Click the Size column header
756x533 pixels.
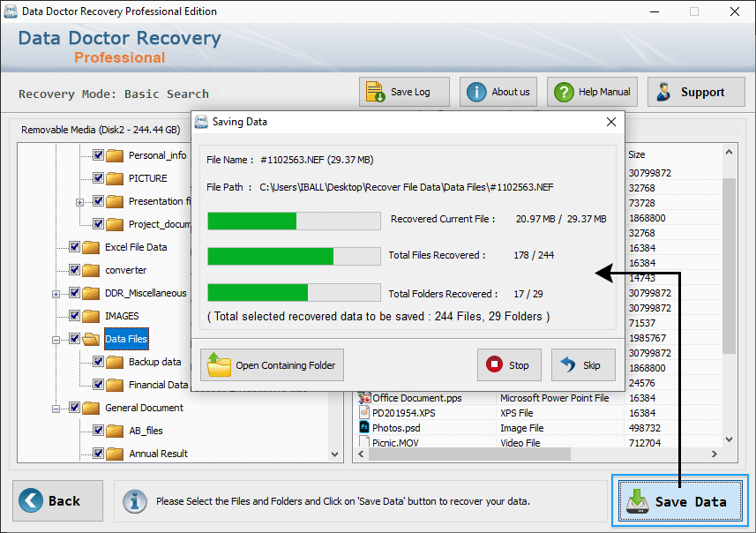[x=636, y=154]
